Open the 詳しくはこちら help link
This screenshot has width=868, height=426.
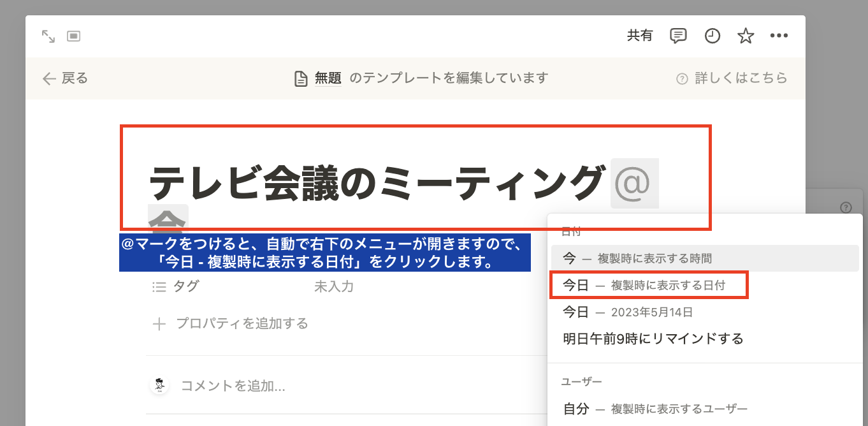click(732, 78)
